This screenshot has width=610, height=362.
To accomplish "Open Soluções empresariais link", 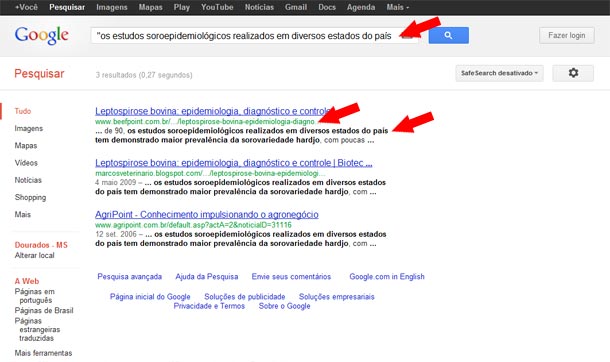I will (337, 297).
